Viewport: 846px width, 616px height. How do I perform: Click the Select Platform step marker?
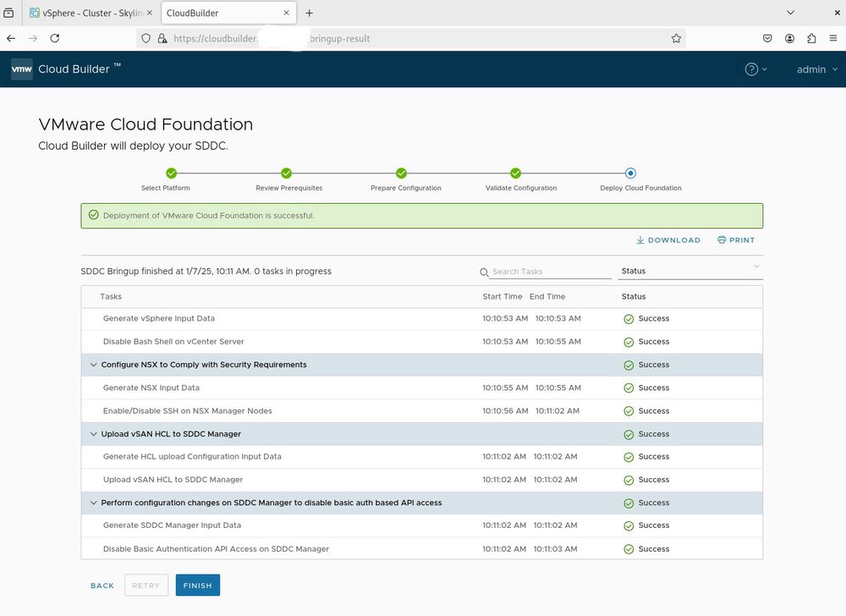click(171, 173)
